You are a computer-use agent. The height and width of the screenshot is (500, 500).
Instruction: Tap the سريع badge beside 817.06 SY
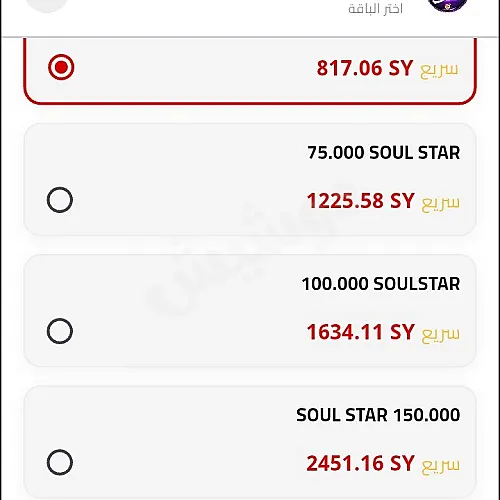coord(439,70)
